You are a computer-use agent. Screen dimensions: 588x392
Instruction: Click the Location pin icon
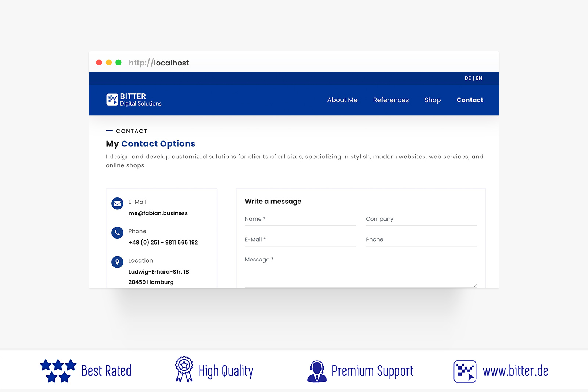[x=117, y=262]
